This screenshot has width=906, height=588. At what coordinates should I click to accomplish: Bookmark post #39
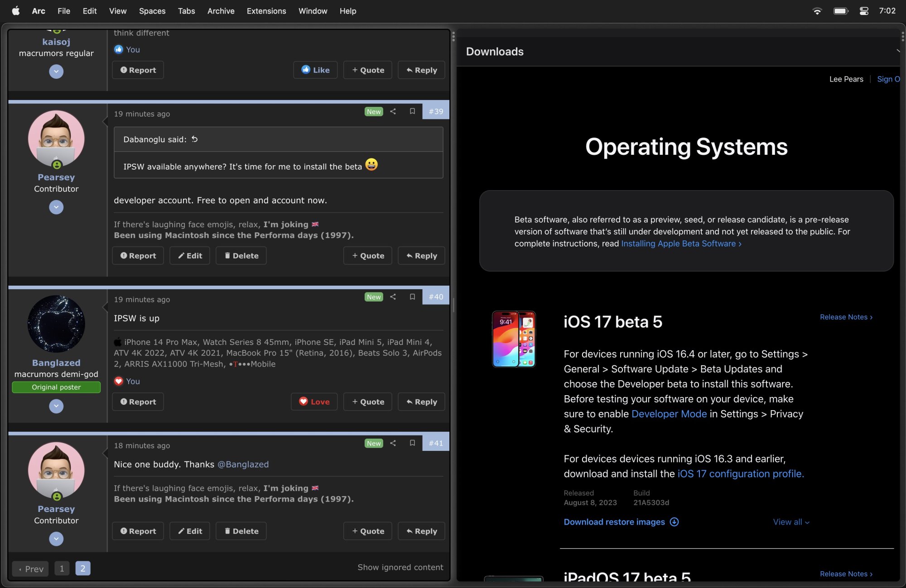click(x=412, y=111)
